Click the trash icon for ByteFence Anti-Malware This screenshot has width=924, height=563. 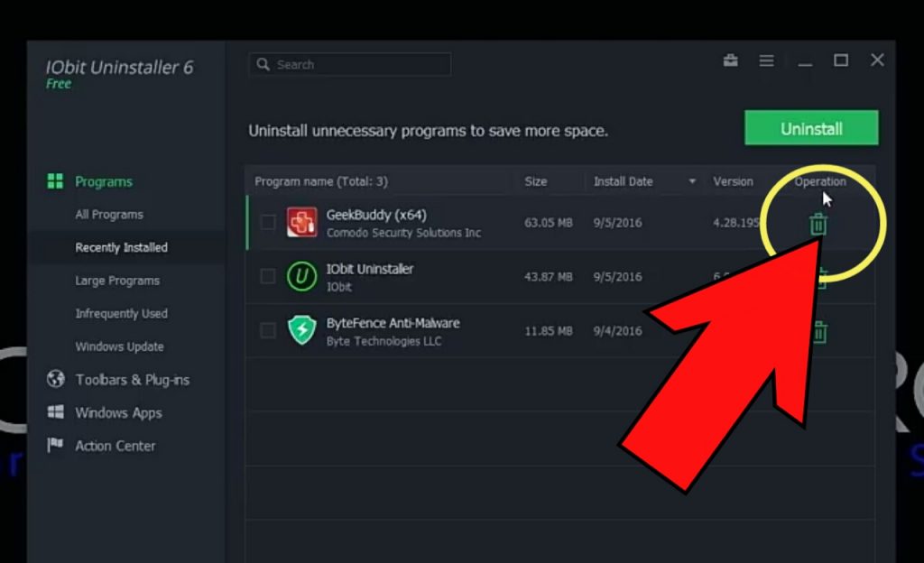819,332
